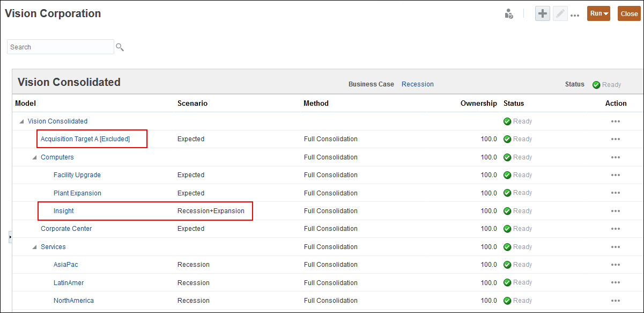Click the Edit pencil icon
The image size is (644, 313).
tap(560, 14)
